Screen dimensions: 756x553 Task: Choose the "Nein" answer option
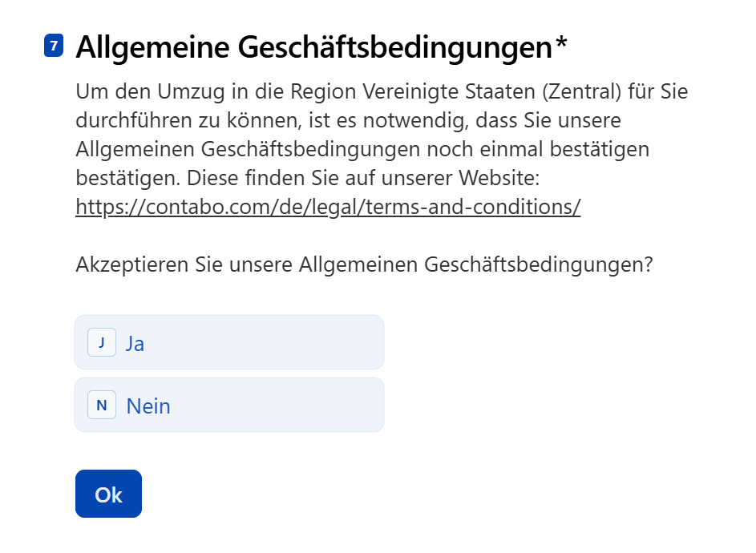point(241,406)
